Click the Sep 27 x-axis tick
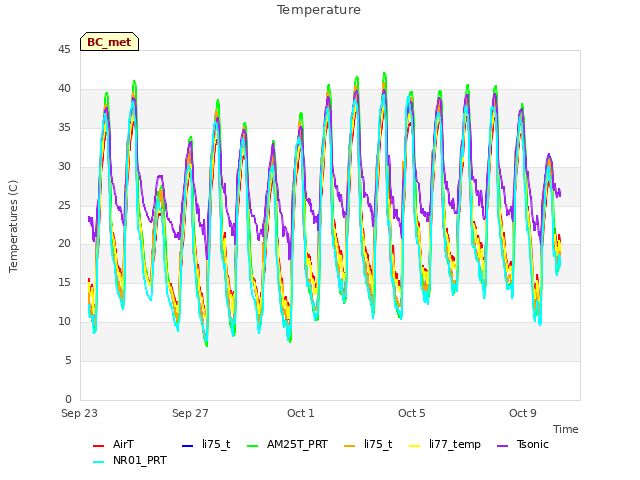Screen dimensions: 640x480 190,413
